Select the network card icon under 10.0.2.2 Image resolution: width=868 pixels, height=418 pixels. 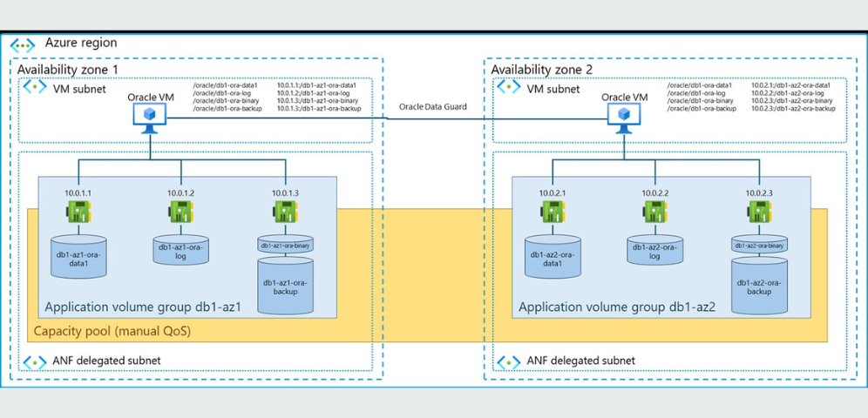pyautogui.click(x=654, y=212)
